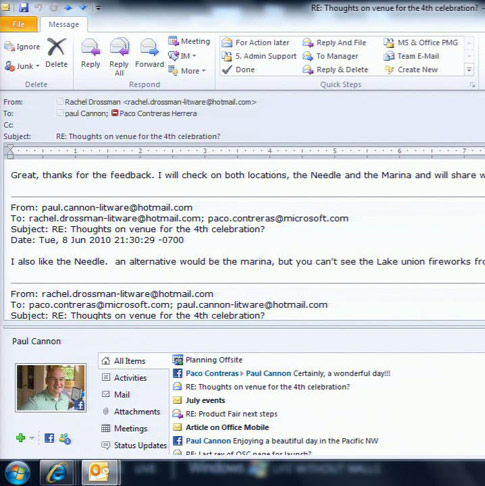
Task: Click the Windows Start button
Action: point(17,473)
